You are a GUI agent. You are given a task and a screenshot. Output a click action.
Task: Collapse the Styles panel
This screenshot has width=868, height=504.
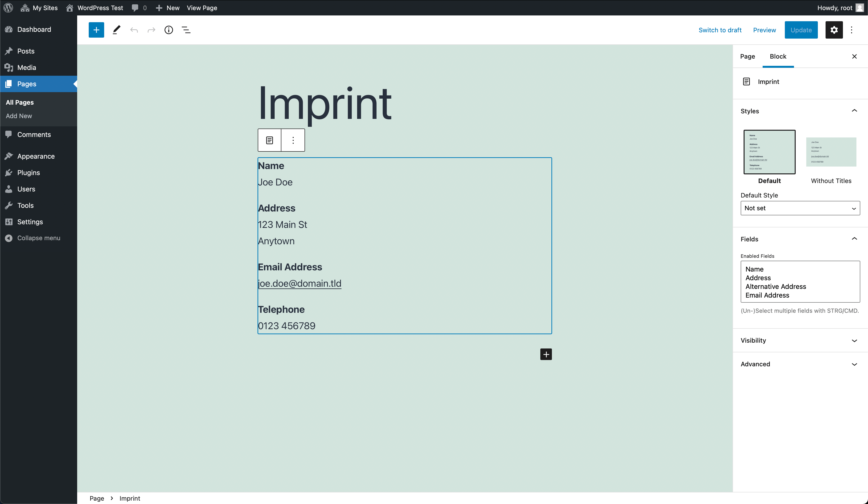800,111
